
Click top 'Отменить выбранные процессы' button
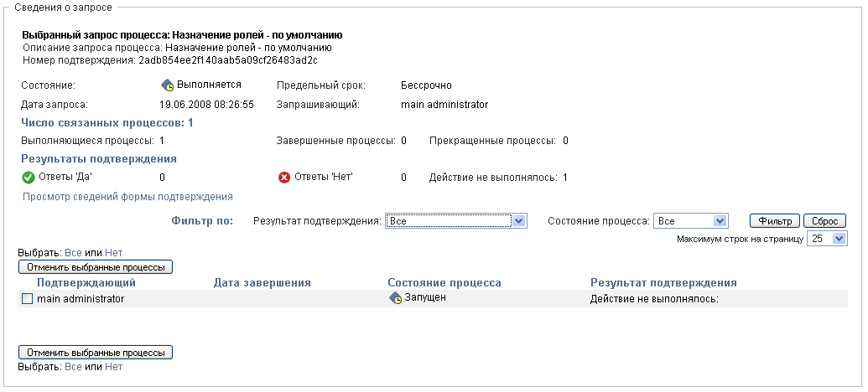96,267
